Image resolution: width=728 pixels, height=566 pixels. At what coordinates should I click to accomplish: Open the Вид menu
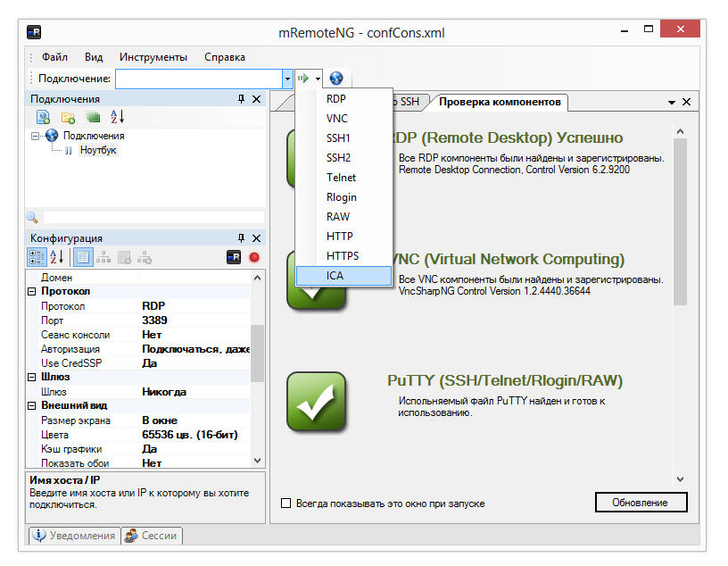(x=94, y=57)
